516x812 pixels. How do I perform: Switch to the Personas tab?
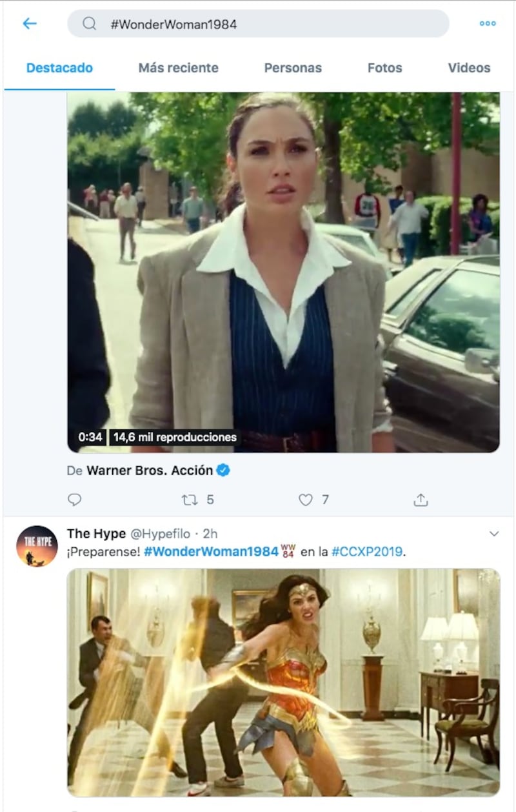pos(293,68)
